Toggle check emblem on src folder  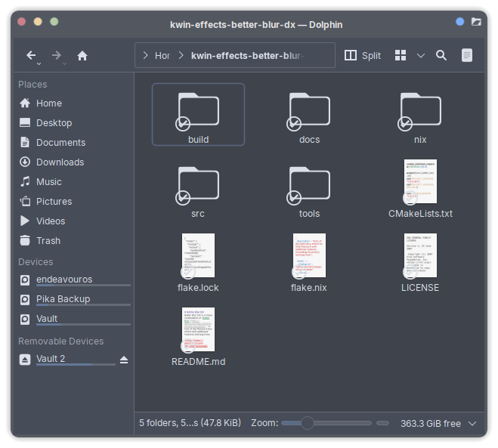pyautogui.click(x=183, y=198)
